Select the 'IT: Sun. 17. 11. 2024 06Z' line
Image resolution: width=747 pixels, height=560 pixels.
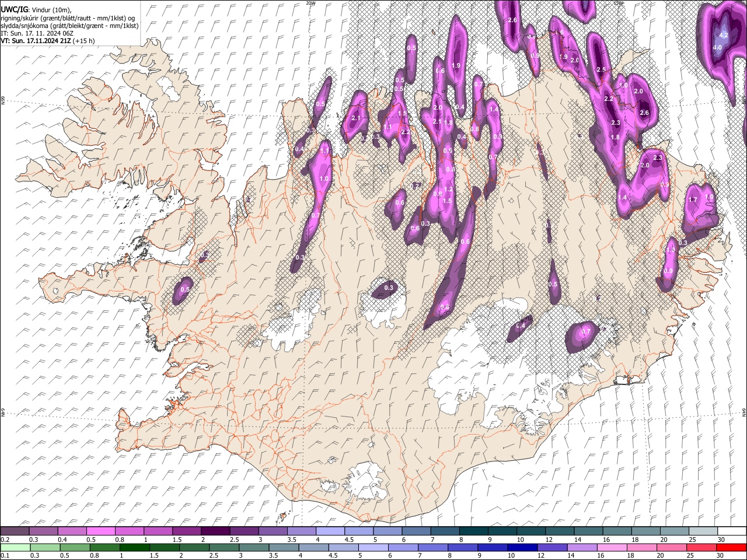click(x=37, y=33)
